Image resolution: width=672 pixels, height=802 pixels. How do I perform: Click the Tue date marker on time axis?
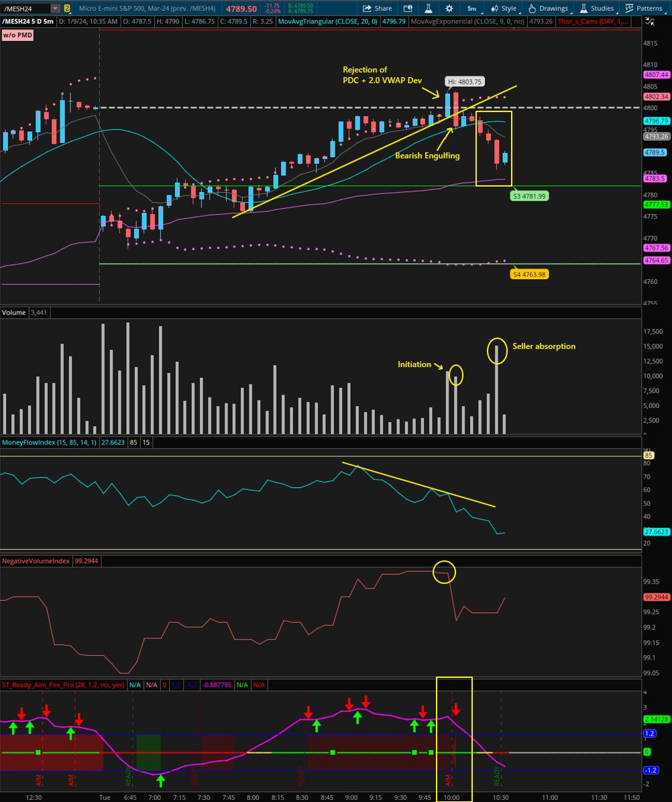click(105, 797)
